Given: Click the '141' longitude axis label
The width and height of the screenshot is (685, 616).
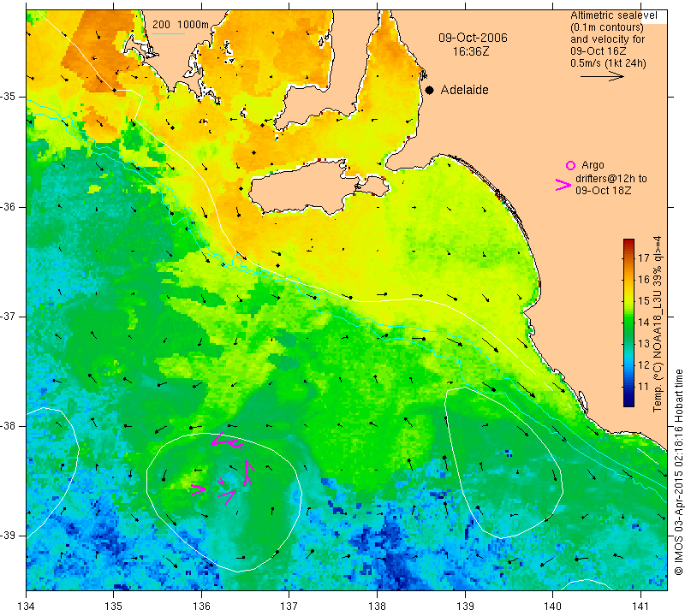Looking at the screenshot, I should (640, 607).
